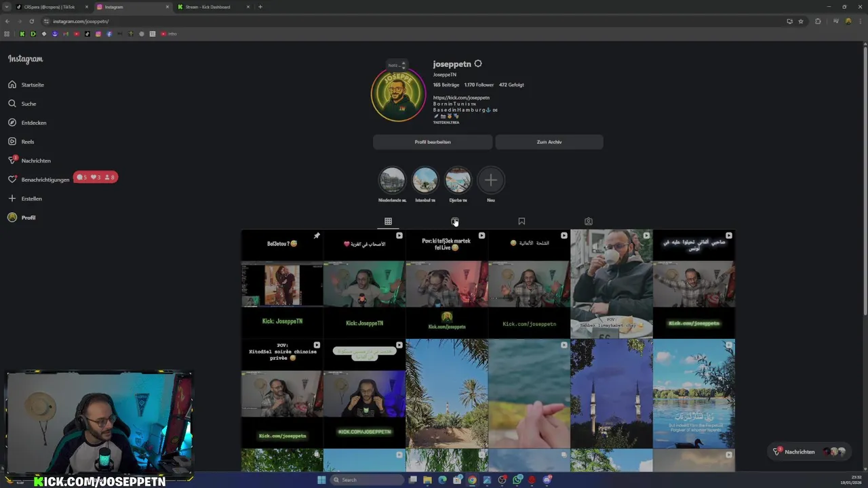This screenshot has height=488, width=868.
Task: Click the Instagram logo
Action: click(25, 59)
